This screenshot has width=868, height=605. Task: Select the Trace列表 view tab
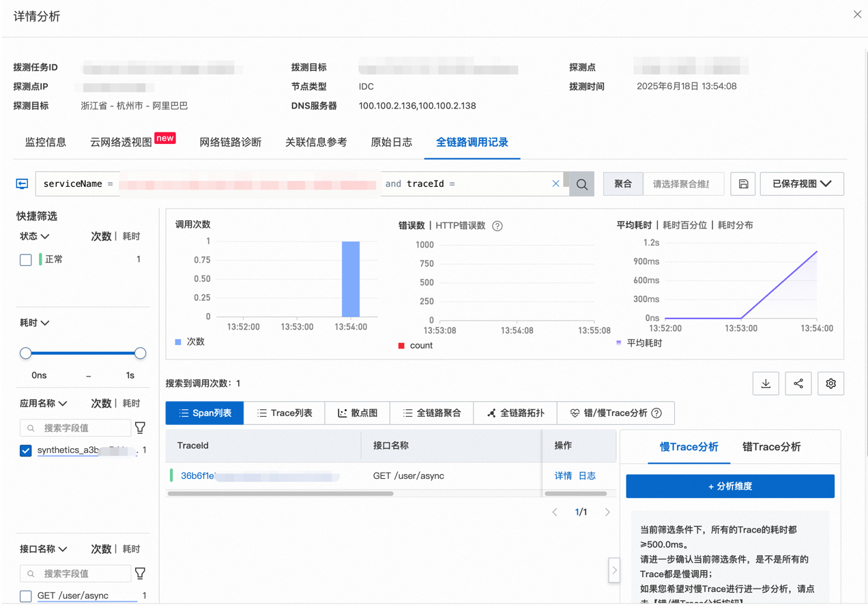pos(285,413)
